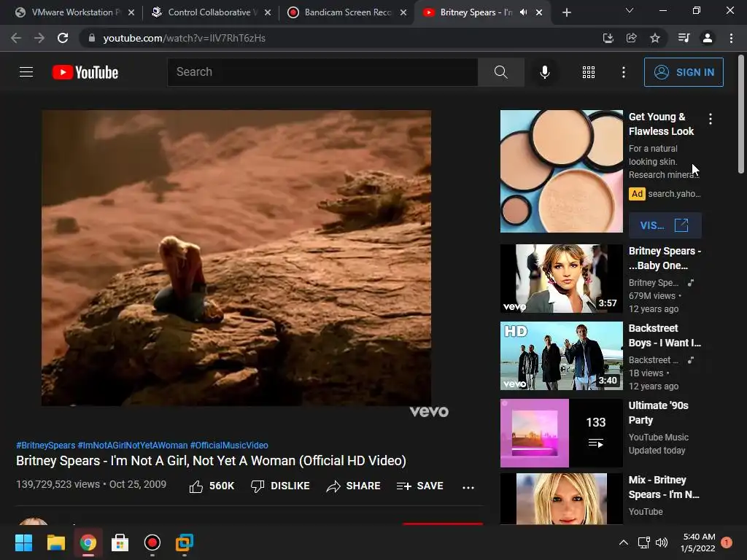Click the page vertical scrollbar
Screen dimensions: 747x560
[x=741, y=114]
